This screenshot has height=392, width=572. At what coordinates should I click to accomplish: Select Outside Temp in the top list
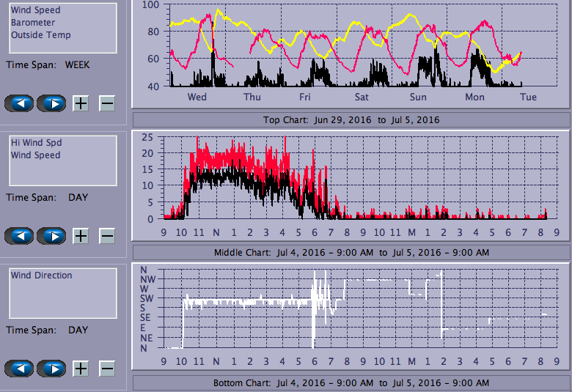click(40, 35)
